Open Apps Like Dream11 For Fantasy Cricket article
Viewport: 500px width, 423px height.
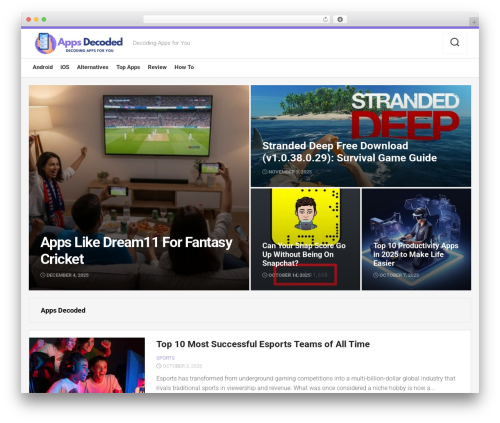point(136,250)
